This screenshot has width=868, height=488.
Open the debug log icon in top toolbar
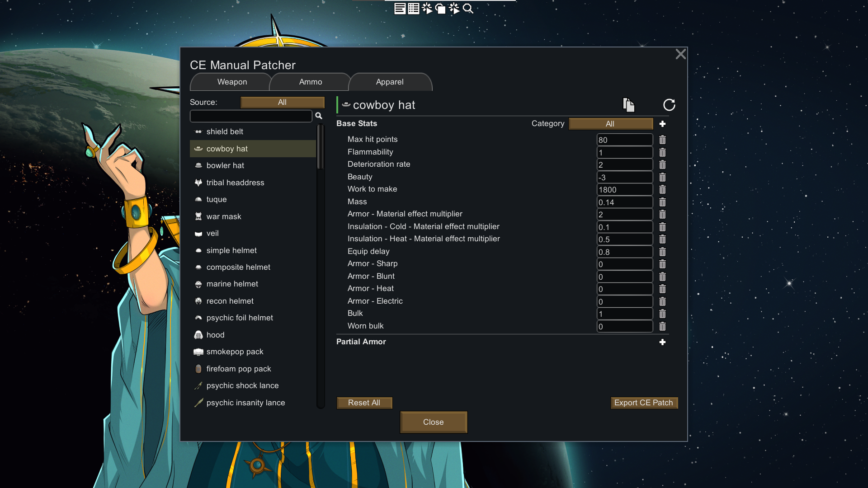(x=400, y=9)
